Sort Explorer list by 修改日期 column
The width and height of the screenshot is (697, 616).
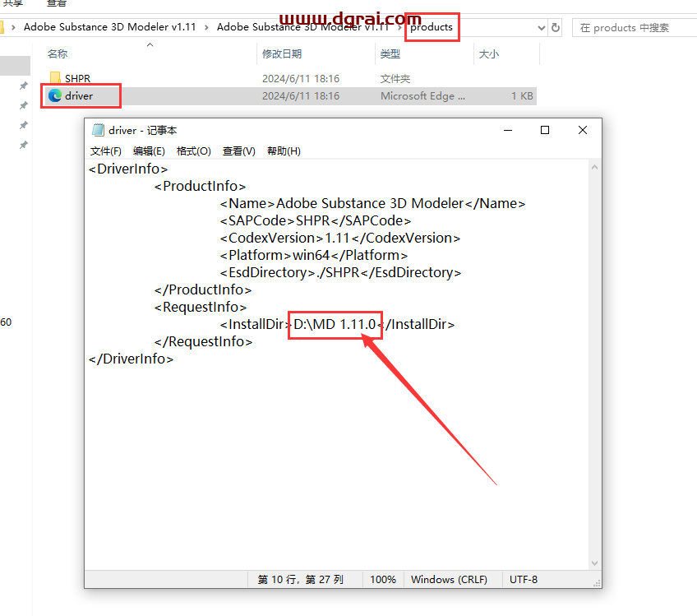tap(282, 53)
